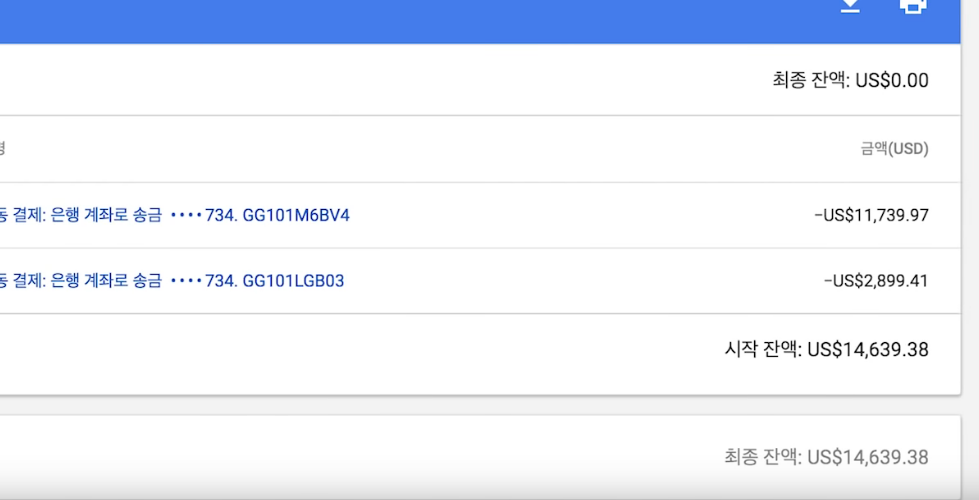Click the print icon in blue header
This screenshot has height=500, width=979.
(x=912, y=6)
